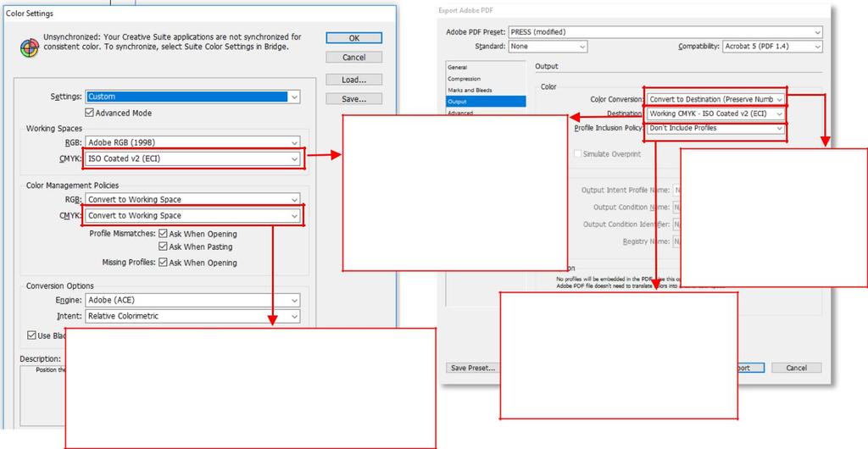This screenshot has height=449, width=868.
Task: Open Adobe PDF Preset dropdown PRESS (modified)
Action: [665, 32]
